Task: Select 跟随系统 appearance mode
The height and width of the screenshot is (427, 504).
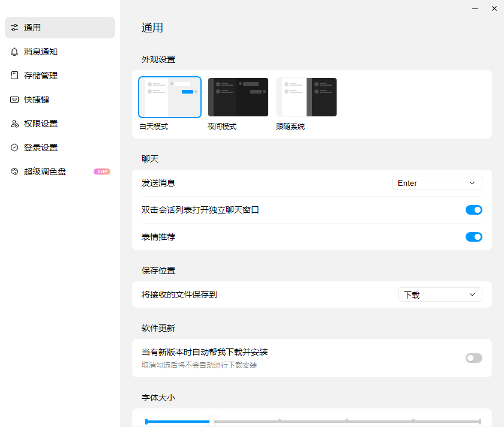Action: pyautogui.click(x=306, y=97)
